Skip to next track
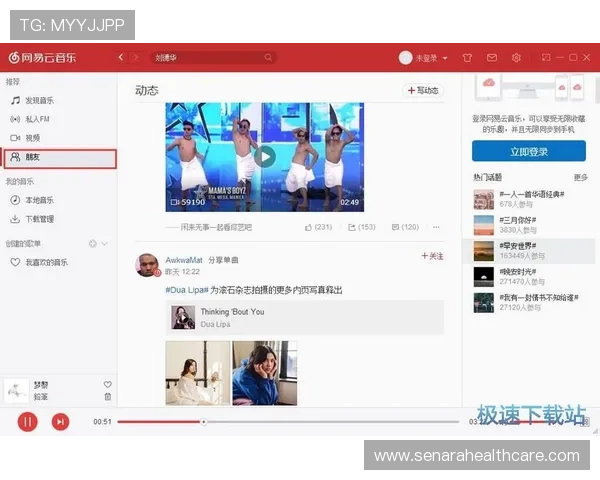This screenshot has width=600, height=480. point(60,422)
